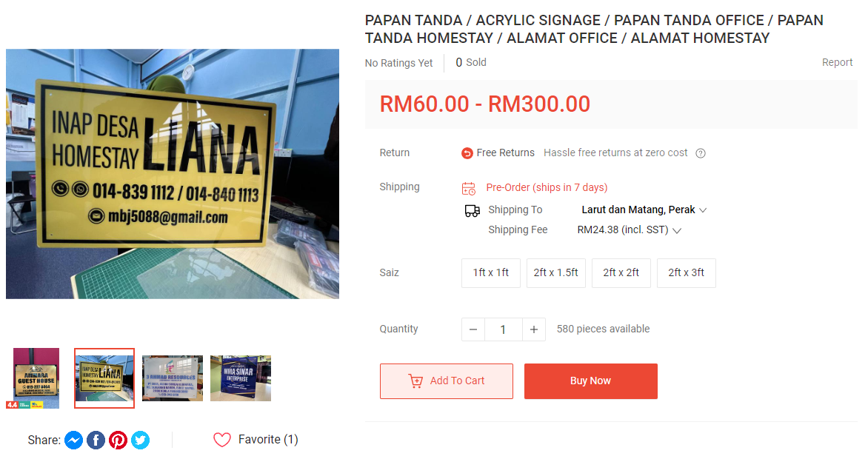Select size 2ft x 1.5ft

pyautogui.click(x=555, y=273)
